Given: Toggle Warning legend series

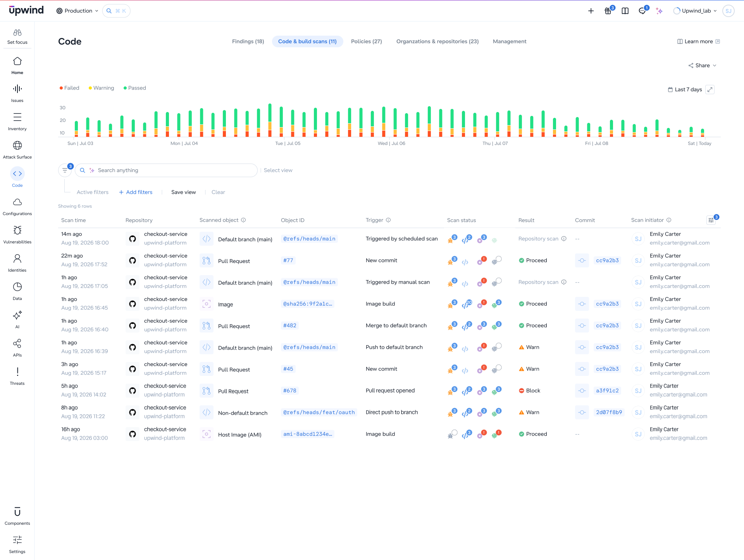Looking at the screenshot, I should click(x=102, y=88).
